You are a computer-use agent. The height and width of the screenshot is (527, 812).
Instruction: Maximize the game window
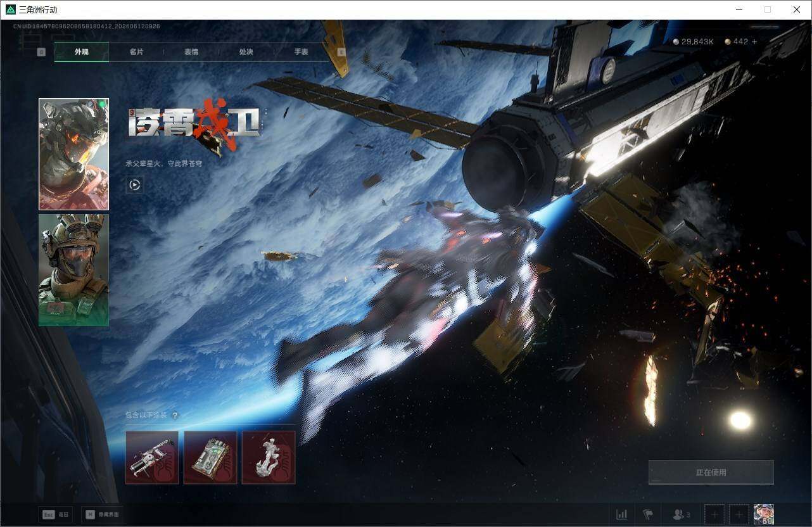pos(768,10)
